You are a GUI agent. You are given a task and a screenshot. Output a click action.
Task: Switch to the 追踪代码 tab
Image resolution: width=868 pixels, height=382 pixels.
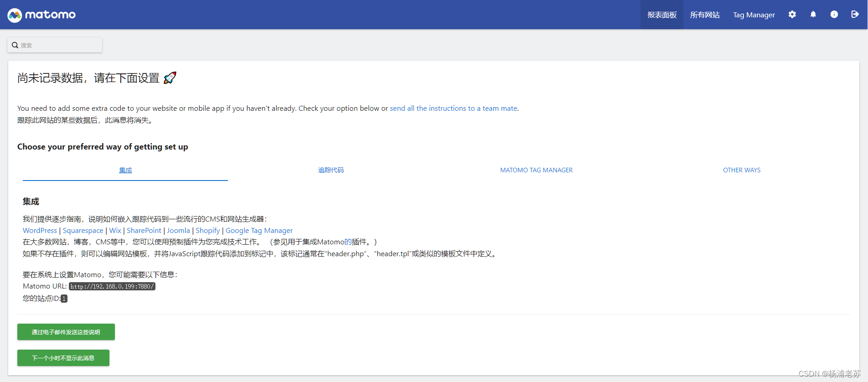(x=331, y=170)
